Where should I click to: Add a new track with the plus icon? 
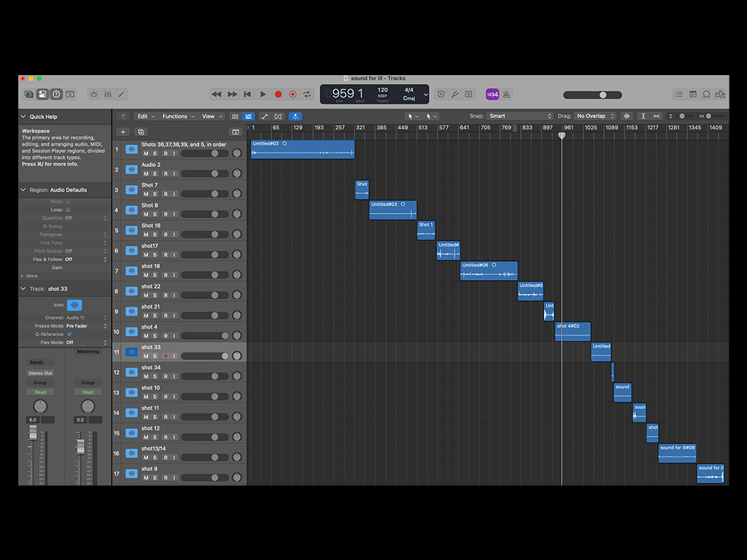pyautogui.click(x=123, y=132)
